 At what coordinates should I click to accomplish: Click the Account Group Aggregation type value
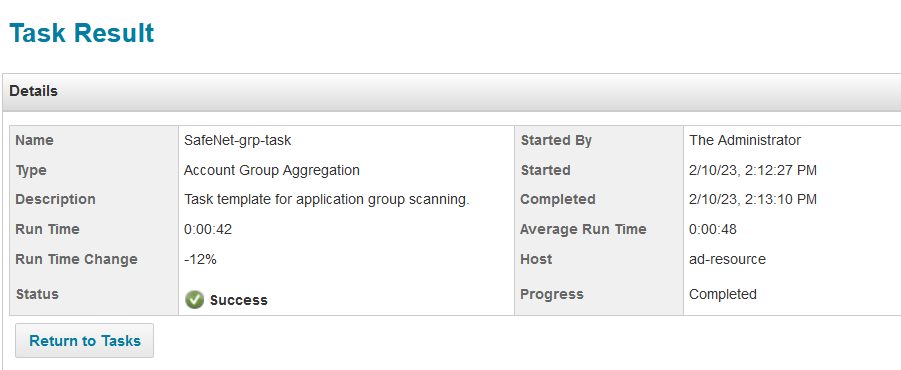272,170
